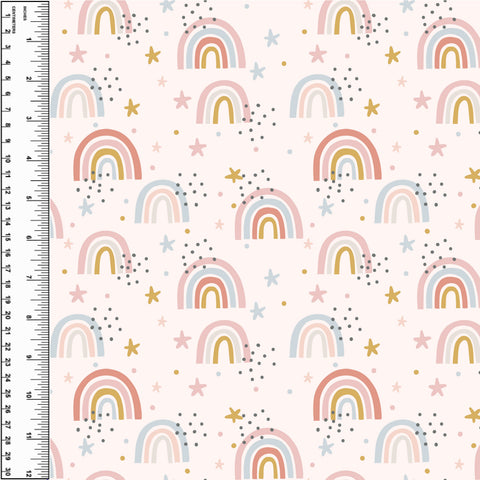Click the 12 inch number at ruler bottom
The height and width of the screenshot is (480, 480).
pyautogui.click(x=29, y=474)
